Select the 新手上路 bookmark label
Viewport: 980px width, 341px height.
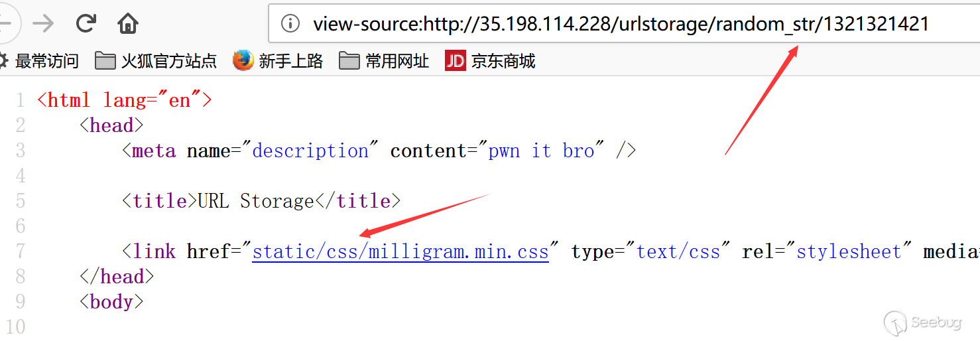click(291, 62)
